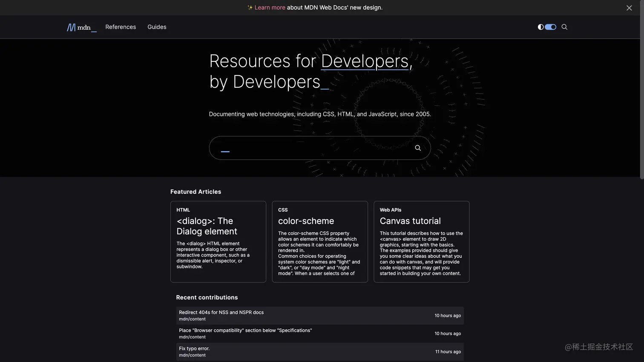Toggle the dark mode switch
Image resolution: width=644 pixels, height=362 pixels.
tap(549, 27)
